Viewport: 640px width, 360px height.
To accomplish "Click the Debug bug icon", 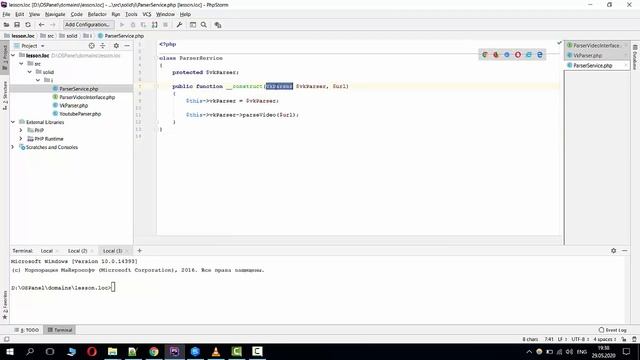I will [133, 25].
